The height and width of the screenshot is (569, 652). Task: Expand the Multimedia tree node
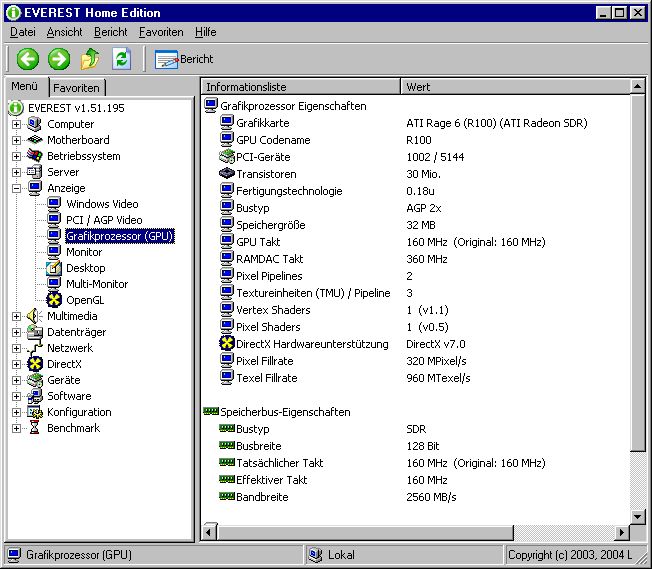click(x=16, y=316)
